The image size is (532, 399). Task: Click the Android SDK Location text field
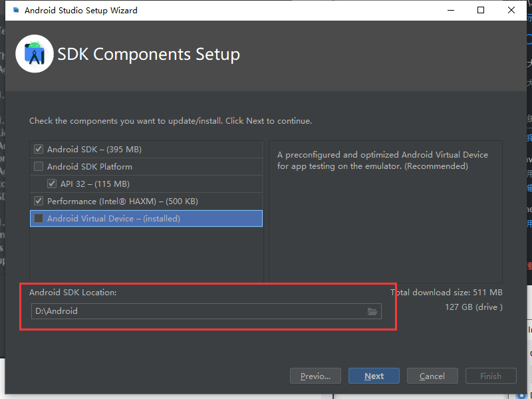click(x=199, y=311)
